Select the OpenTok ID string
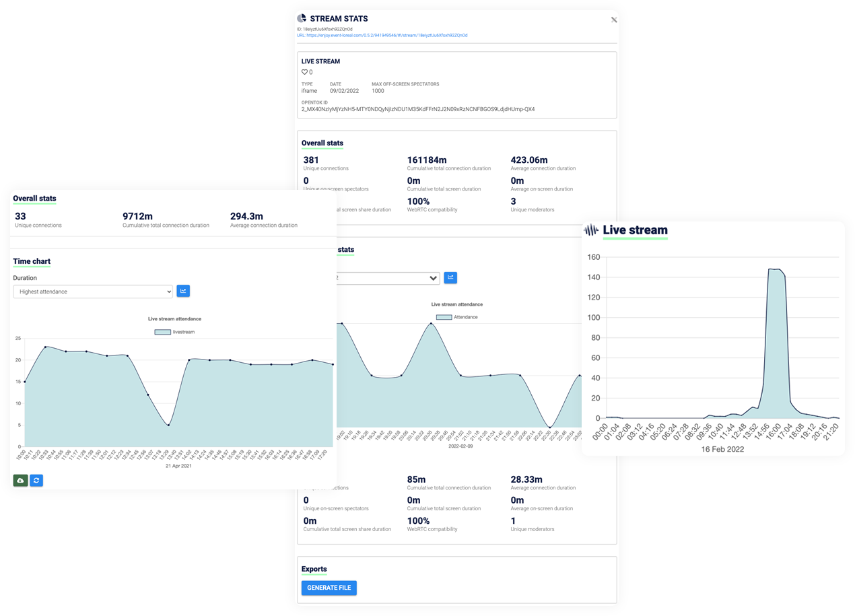This screenshot has height=616, width=855. click(x=418, y=109)
